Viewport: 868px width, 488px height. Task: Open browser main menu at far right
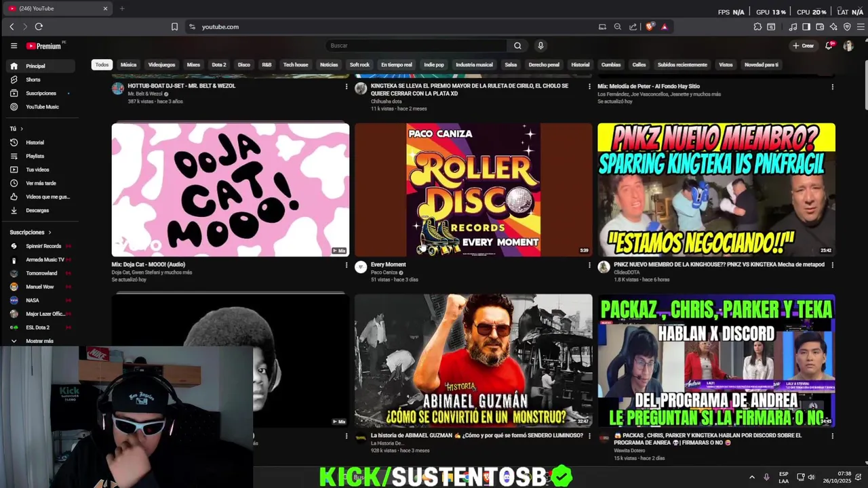861,26
